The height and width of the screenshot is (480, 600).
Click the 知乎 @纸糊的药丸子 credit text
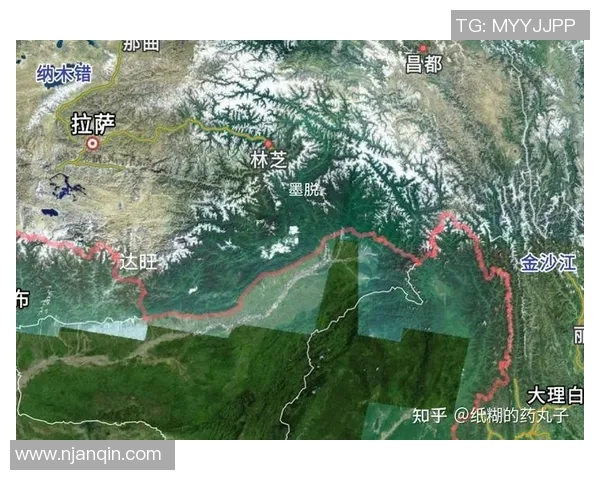click(491, 415)
